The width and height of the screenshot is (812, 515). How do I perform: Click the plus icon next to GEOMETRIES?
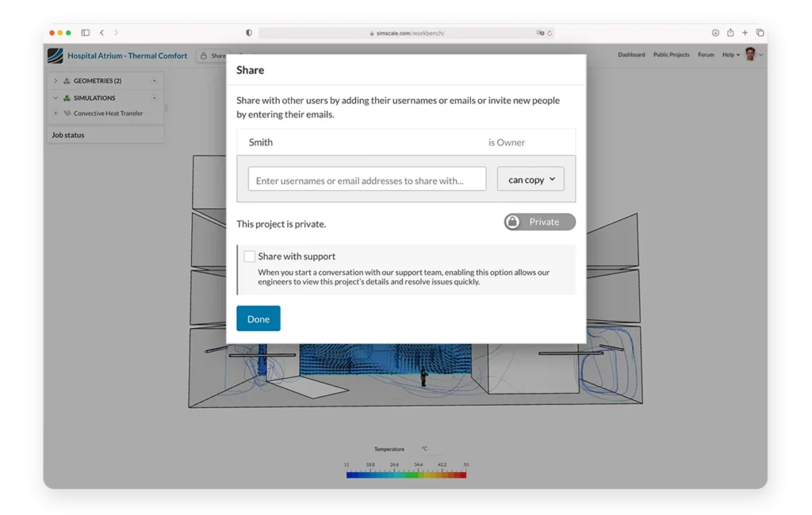[154, 81]
